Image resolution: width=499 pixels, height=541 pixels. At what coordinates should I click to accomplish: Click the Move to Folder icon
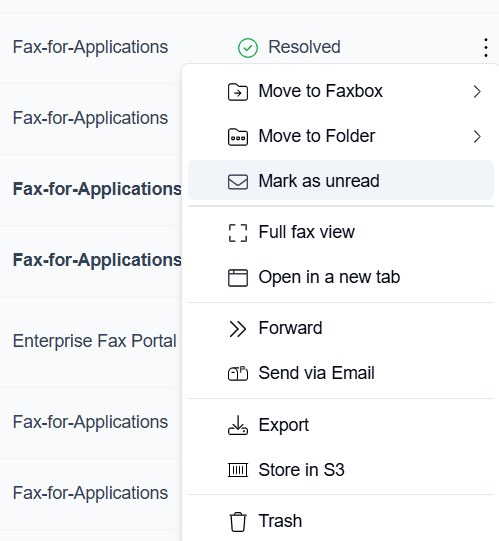pos(238,137)
